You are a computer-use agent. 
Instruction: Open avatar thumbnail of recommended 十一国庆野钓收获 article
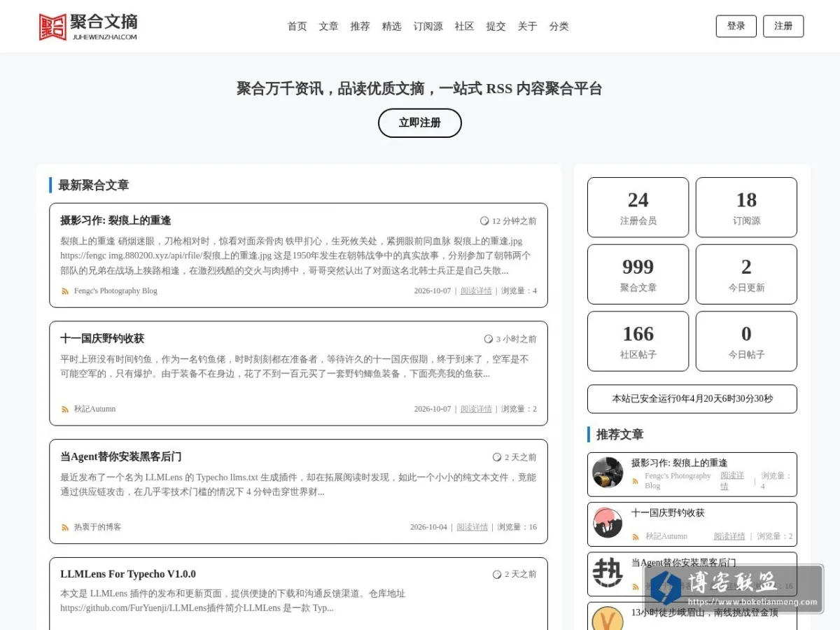tap(608, 523)
